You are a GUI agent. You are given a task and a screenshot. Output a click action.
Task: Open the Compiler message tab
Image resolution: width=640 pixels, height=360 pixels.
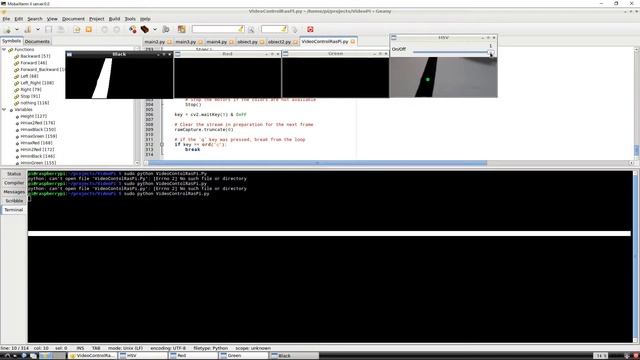[14, 183]
